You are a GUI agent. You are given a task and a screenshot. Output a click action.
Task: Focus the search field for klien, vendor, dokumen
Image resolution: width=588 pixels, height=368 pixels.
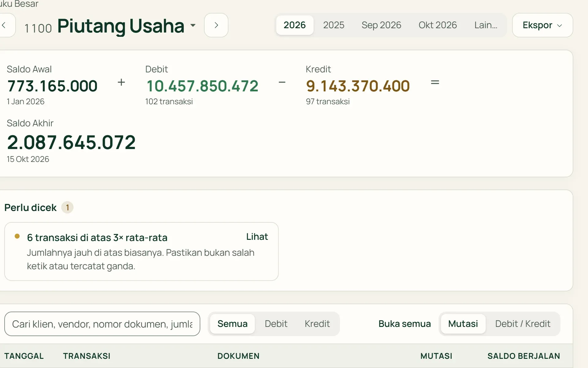pyautogui.click(x=102, y=324)
